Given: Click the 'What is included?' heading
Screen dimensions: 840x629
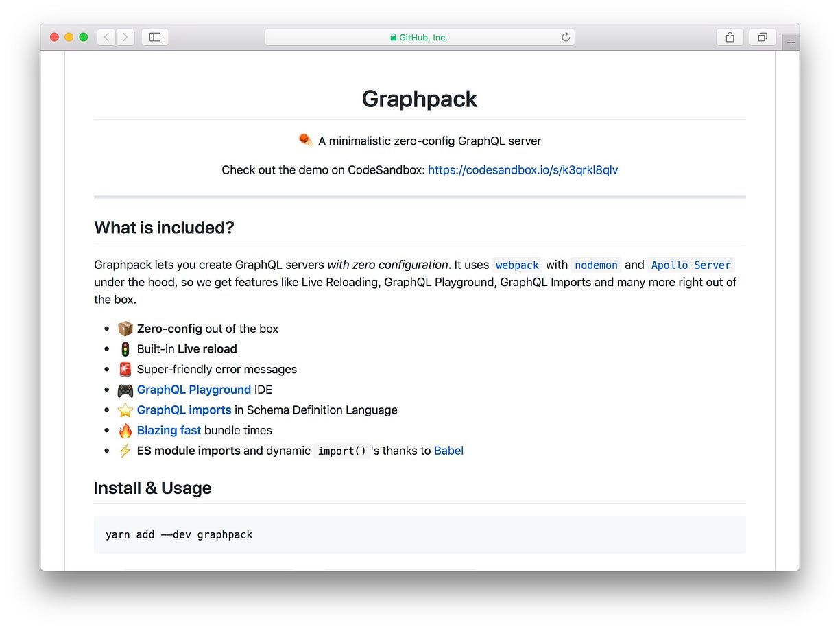Looking at the screenshot, I should point(164,227).
